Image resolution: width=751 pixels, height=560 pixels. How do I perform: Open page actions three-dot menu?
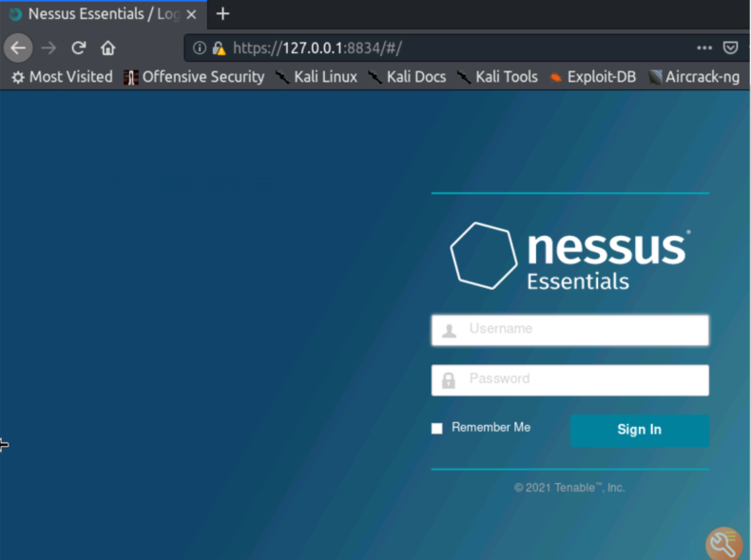pos(704,48)
